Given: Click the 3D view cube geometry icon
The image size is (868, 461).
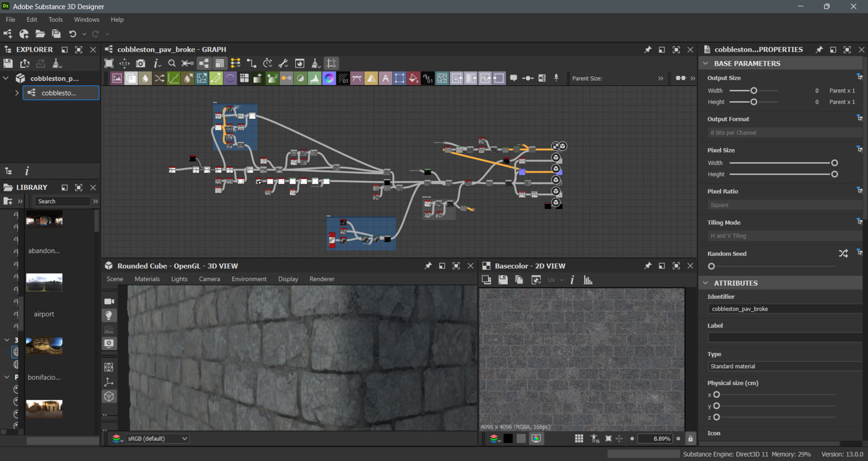Looking at the screenshot, I should click(109, 396).
